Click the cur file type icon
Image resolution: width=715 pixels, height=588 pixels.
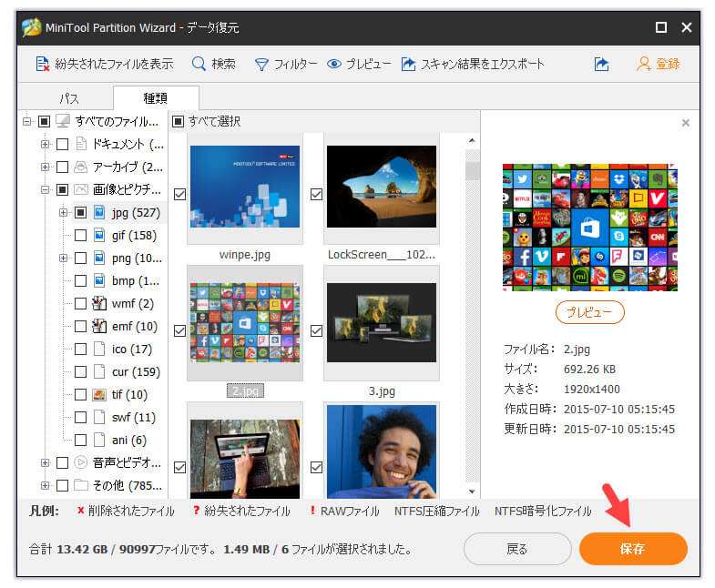[x=99, y=372]
